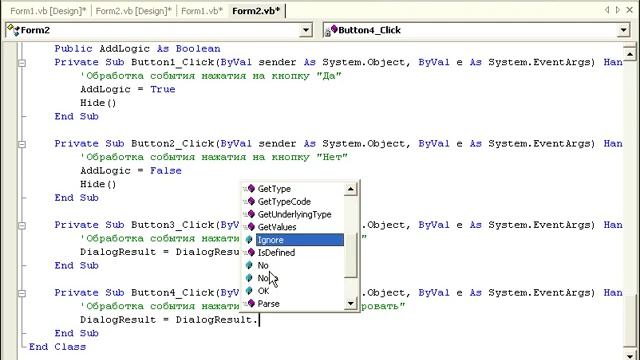The image size is (640, 360).
Task: Switch to Form1.vb [Design] tab
Action: pyautogui.click(x=48, y=11)
